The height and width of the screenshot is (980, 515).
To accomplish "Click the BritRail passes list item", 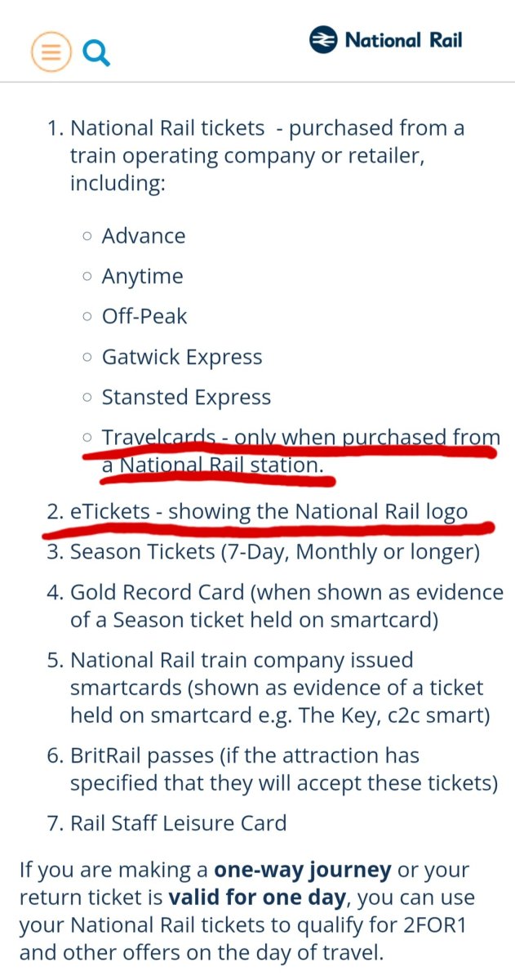I will pyautogui.click(x=283, y=769).
